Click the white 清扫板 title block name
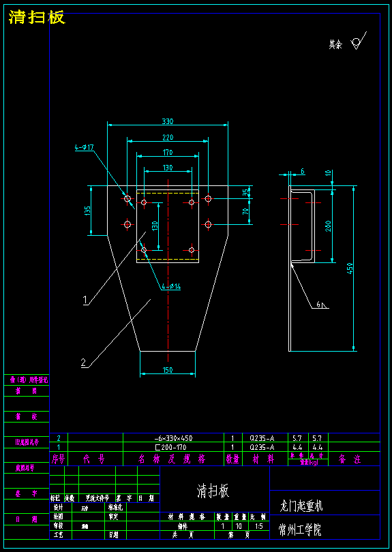Viewport: 392px width, 552px height. pyautogui.click(x=213, y=491)
